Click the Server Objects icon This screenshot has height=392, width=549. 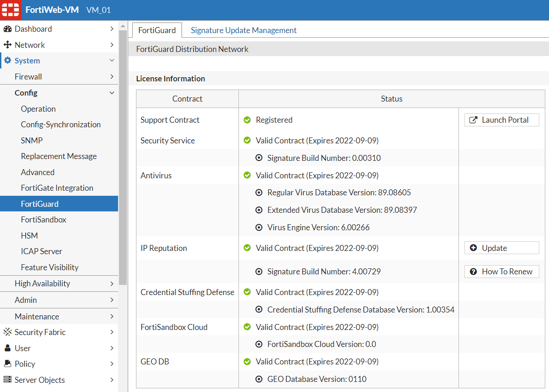point(7,380)
